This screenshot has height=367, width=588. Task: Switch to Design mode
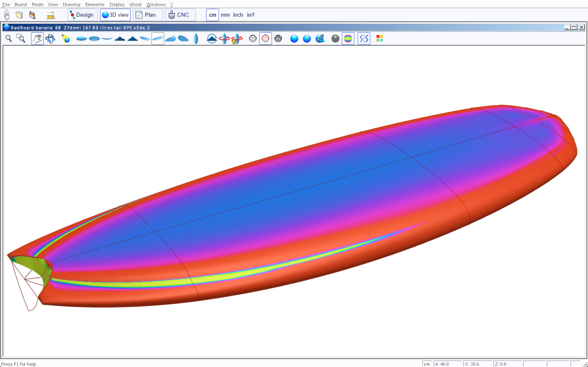[x=82, y=15]
